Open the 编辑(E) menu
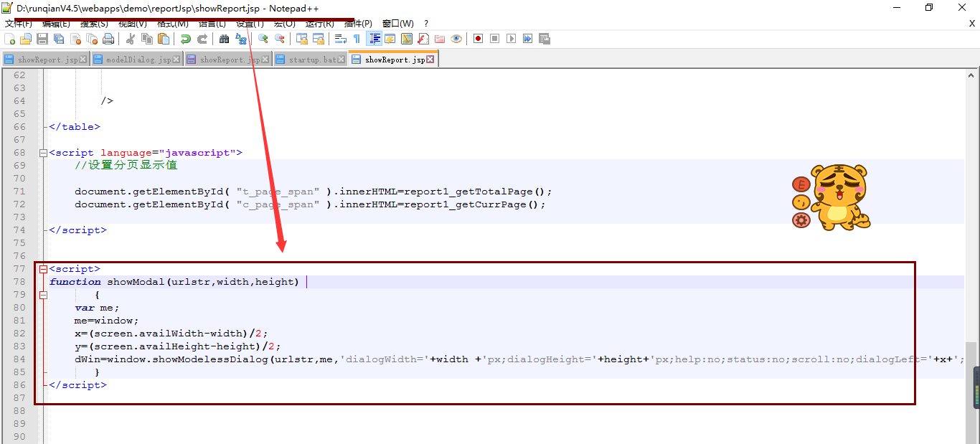Screen dimensions: 980x444 click(56, 24)
